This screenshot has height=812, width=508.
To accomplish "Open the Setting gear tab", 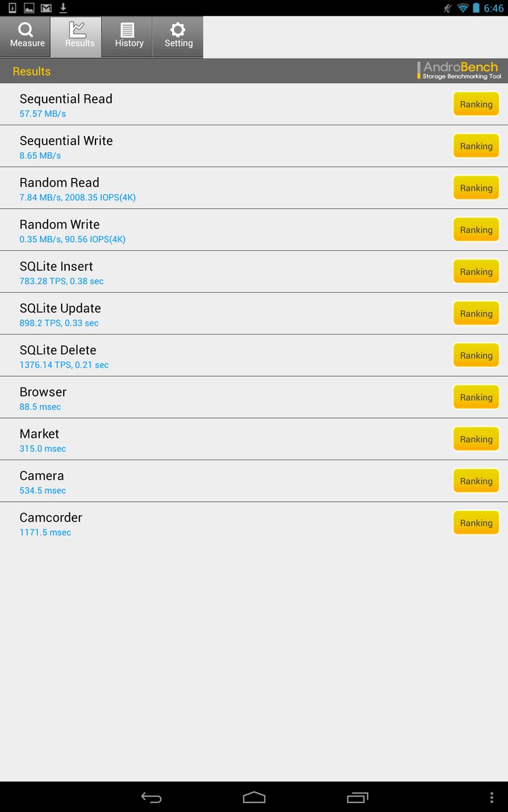I will click(x=178, y=37).
